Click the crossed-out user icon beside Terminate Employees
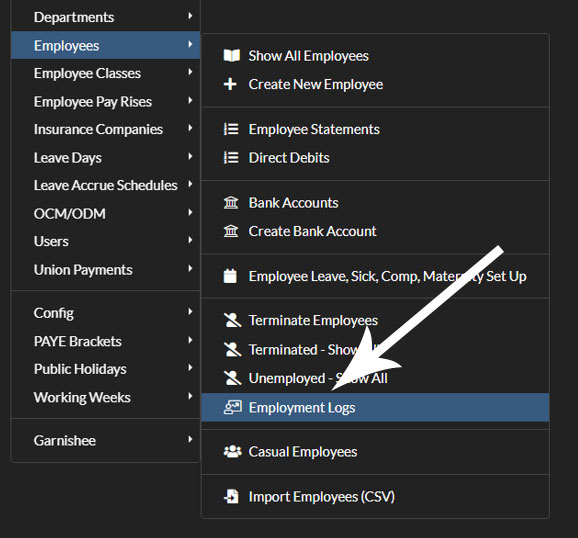This screenshot has height=538, width=578. 232,320
